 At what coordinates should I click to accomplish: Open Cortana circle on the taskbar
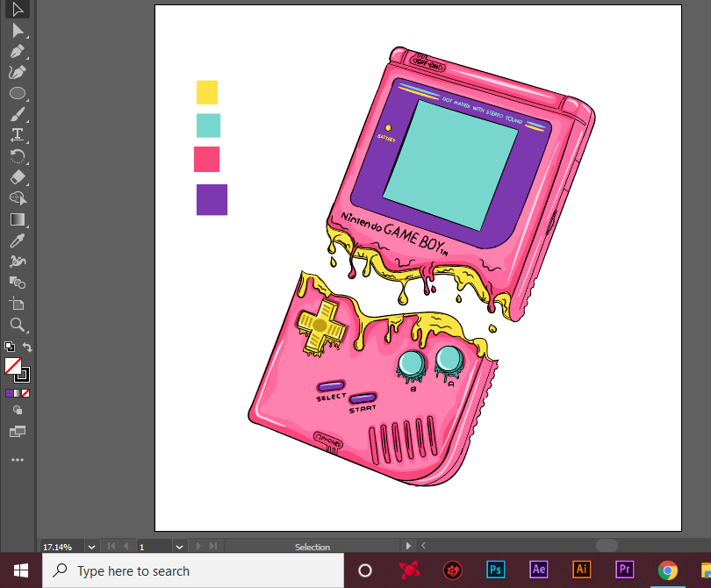(365, 570)
